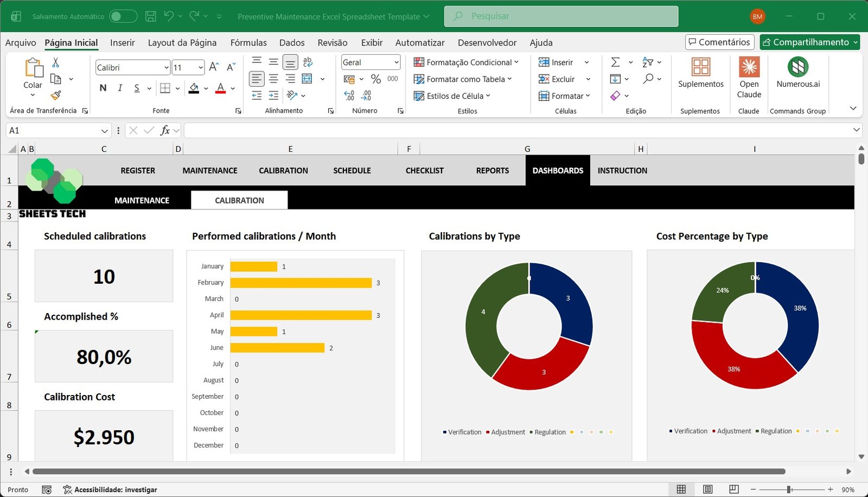868x497 pixels.
Task: Expand the Name Box dropdown arrow
Action: click(x=105, y=130)
